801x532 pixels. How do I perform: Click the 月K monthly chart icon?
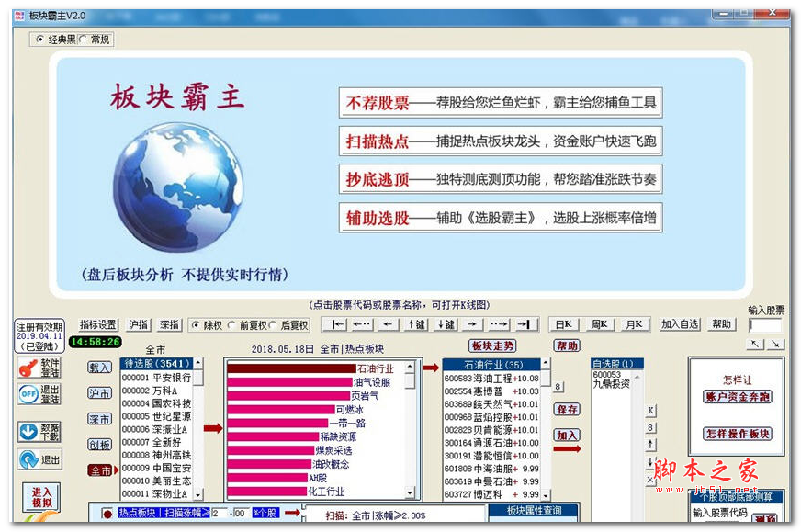[x=635, y=323]
